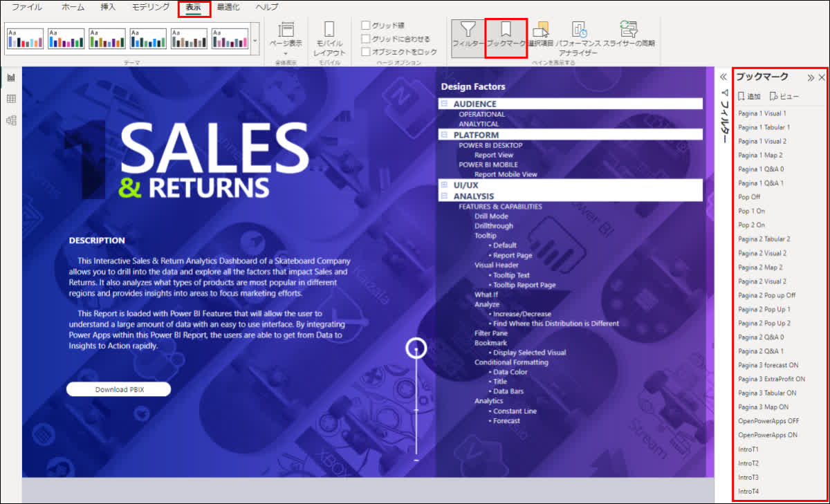830x504 pixels.
Task: Toggle the ブックマーク pane button
Action: coord(506,37)
